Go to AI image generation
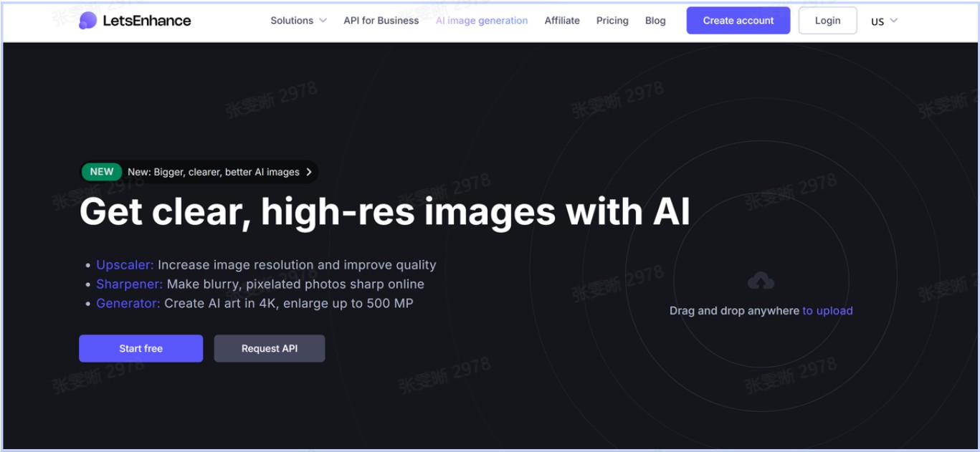The image size is (980, 452). coord(481,21)
